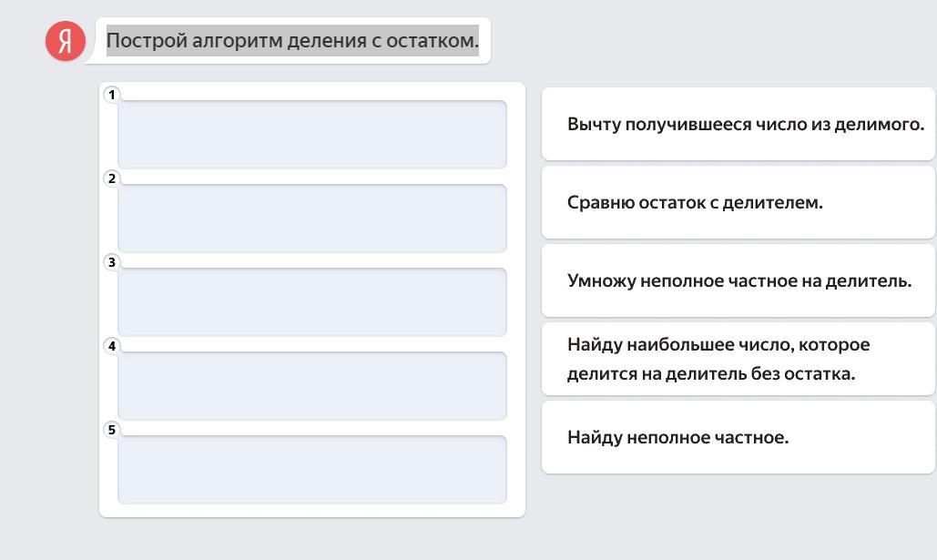937x560 pixels.
Task: Choose the third empty answer slot
Action: point(311,302)
